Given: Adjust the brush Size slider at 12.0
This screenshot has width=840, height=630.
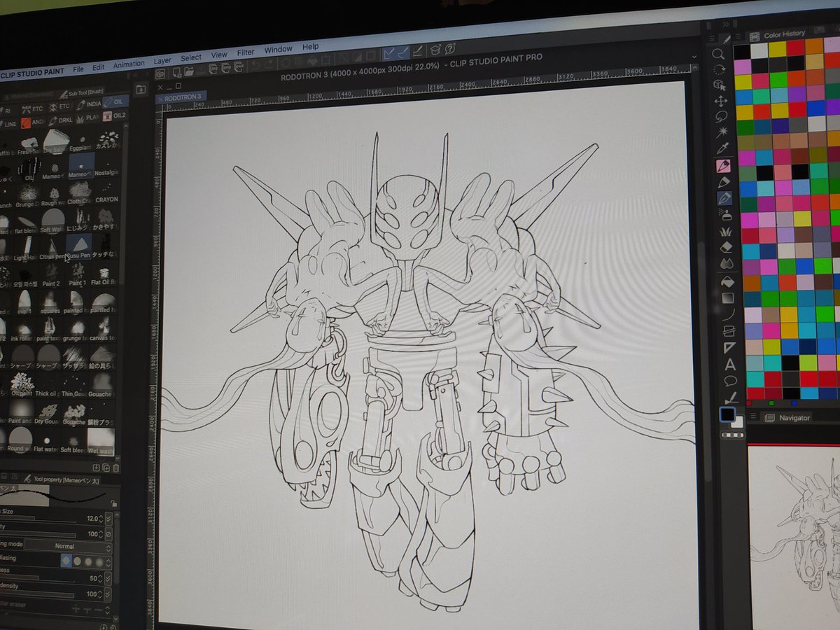Looking at the screenshot, I should point(36,518).
